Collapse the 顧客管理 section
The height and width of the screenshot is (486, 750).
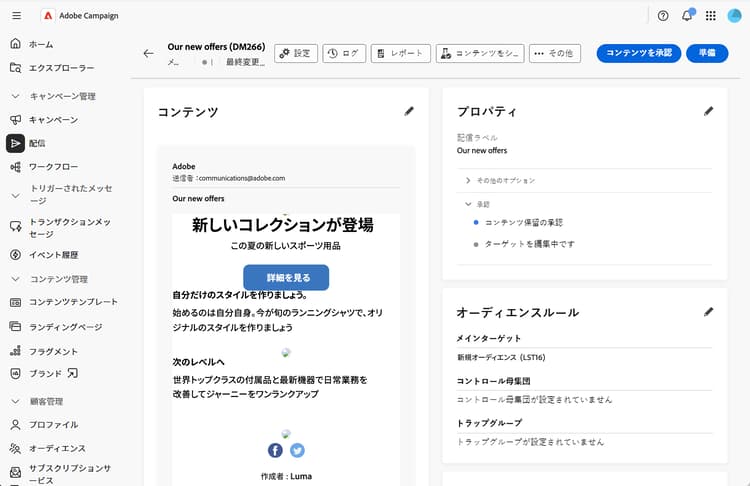pos(15,401)
